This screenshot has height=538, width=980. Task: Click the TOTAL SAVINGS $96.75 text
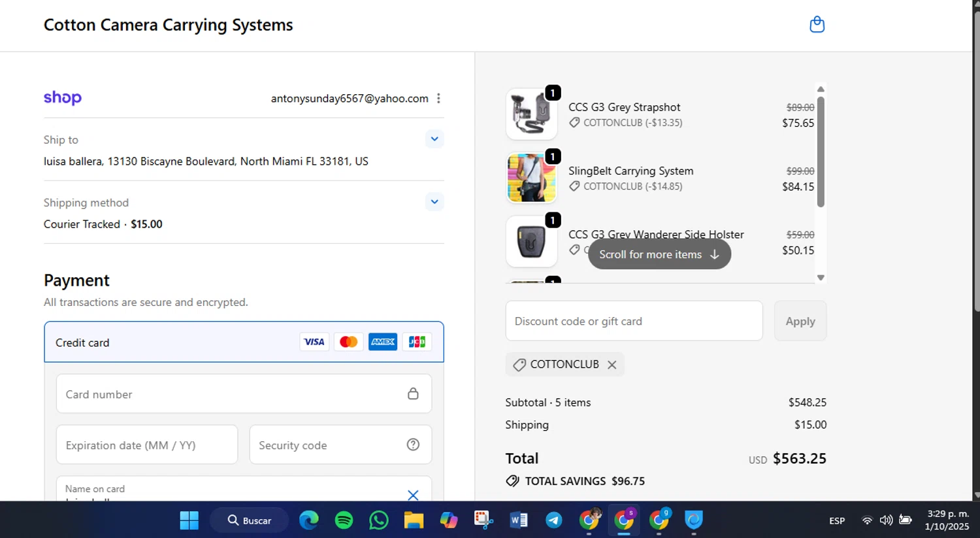[585, 481]
